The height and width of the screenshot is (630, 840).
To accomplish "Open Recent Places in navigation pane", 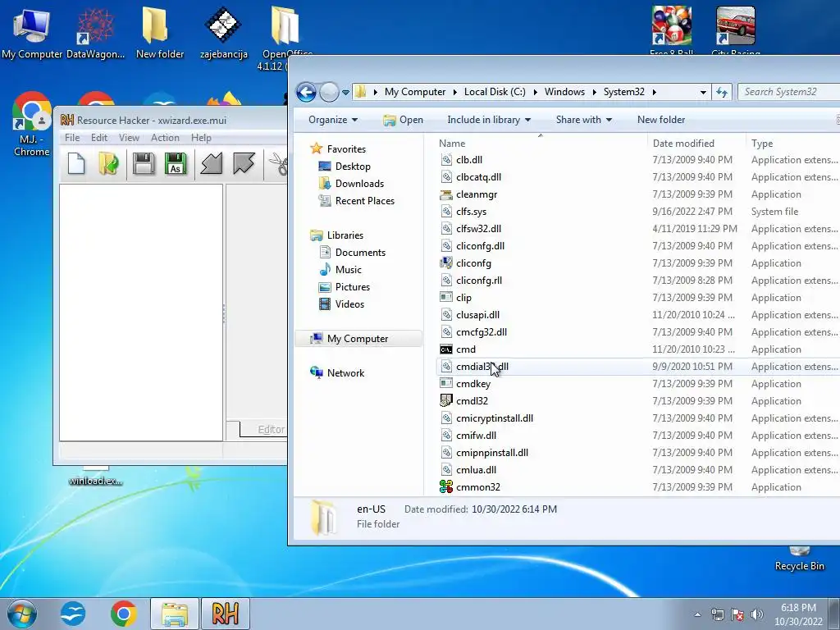I will (x=364, y=200).
